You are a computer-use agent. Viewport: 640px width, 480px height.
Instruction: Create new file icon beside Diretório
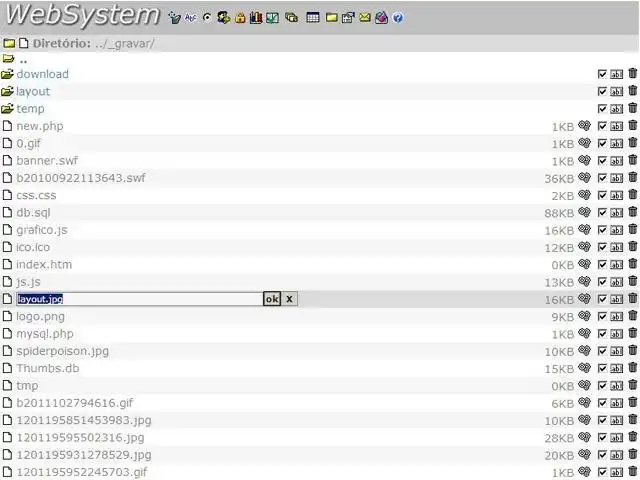point(24,43)
